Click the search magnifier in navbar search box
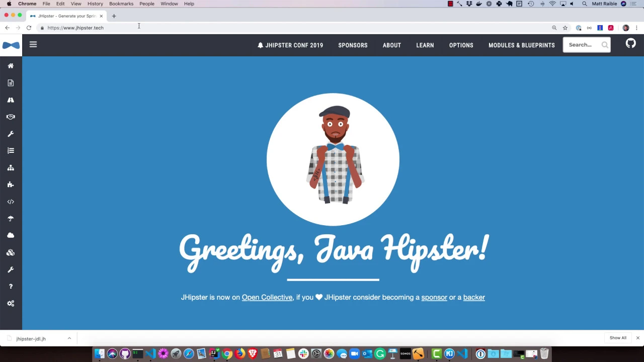Screen dimensions: 644x362 pos(605,45)
